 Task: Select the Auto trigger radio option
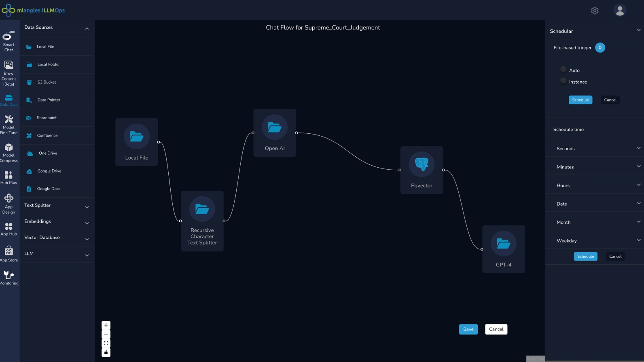(563, 69)
